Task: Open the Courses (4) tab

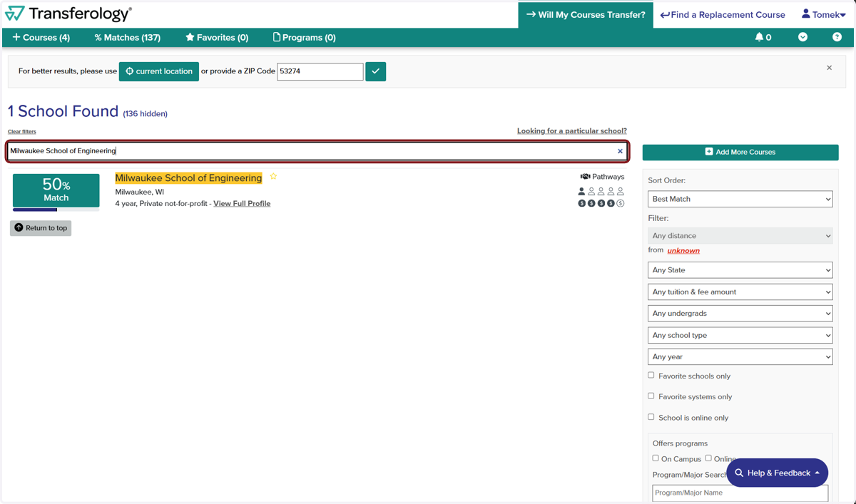Action: pyautogui.click(x=41, y=37)
